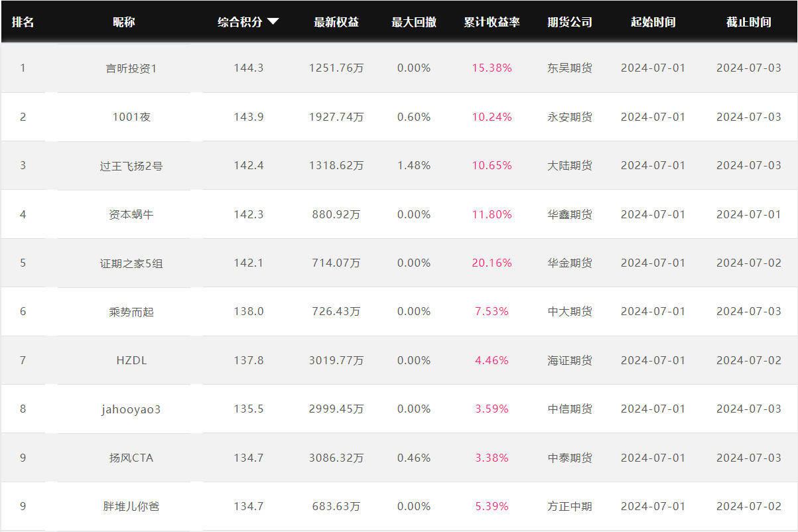Click the 最新权益 column header
798x532 pixels.
[336, 22]
